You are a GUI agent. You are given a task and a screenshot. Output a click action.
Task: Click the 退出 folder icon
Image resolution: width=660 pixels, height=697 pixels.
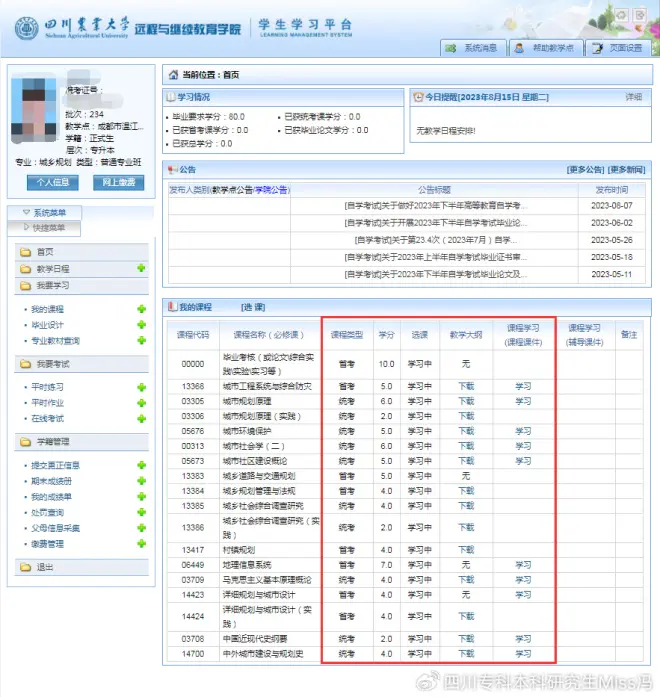click(x=25, y=567)
